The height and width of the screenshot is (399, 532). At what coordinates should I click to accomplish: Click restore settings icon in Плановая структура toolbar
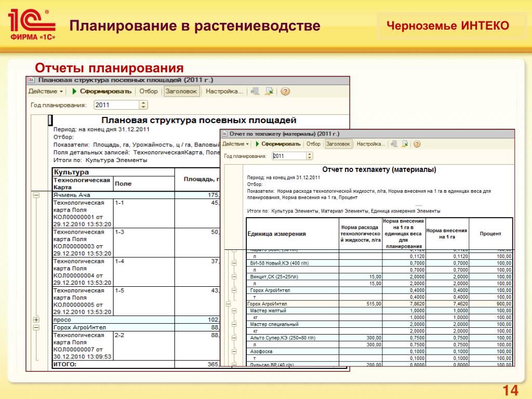point(255,91)
